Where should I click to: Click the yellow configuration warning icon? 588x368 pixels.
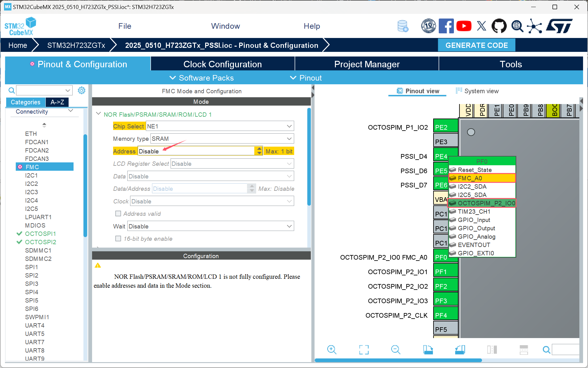pos(98,266)
